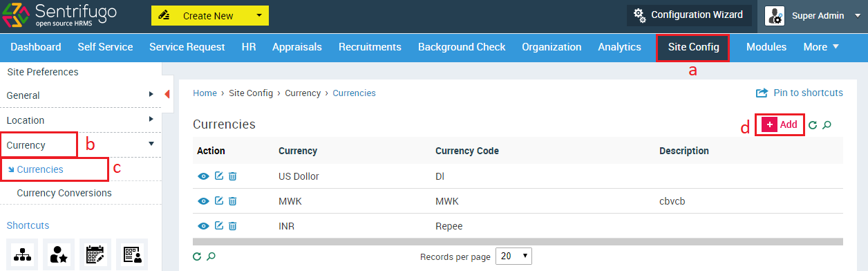
Task: Delete the INR row
Action: [233, 226]
